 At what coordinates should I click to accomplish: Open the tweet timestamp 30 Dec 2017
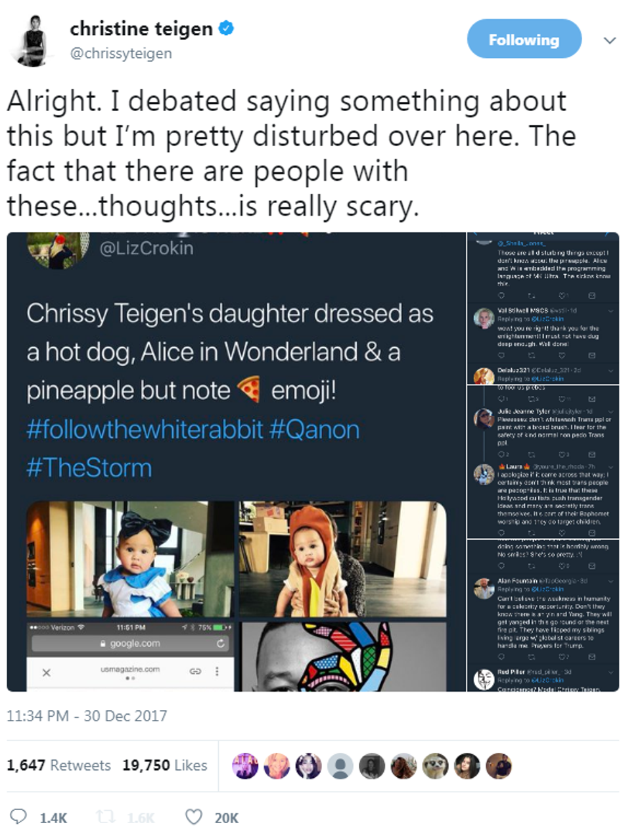[x=87, y=716]
